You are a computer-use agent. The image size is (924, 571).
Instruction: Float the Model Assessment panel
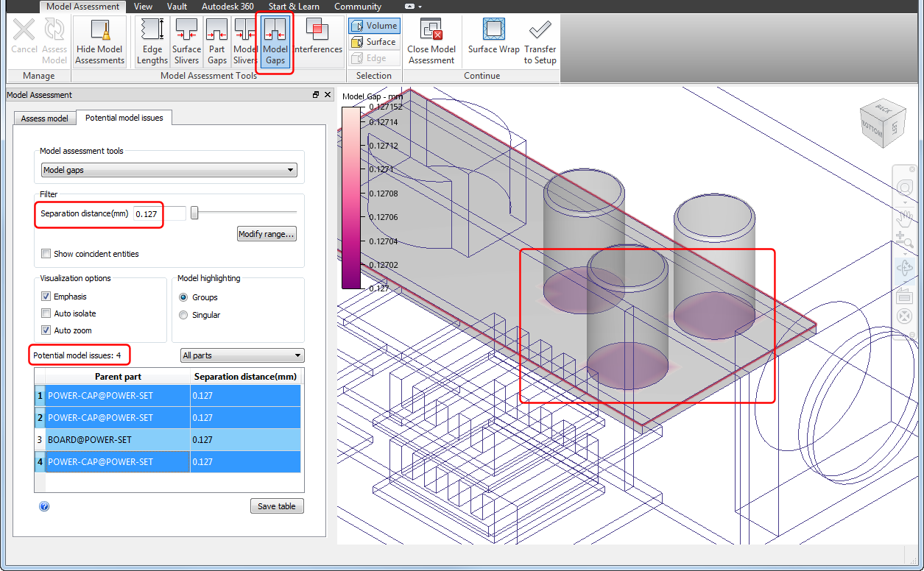click(x=316, y=95)
